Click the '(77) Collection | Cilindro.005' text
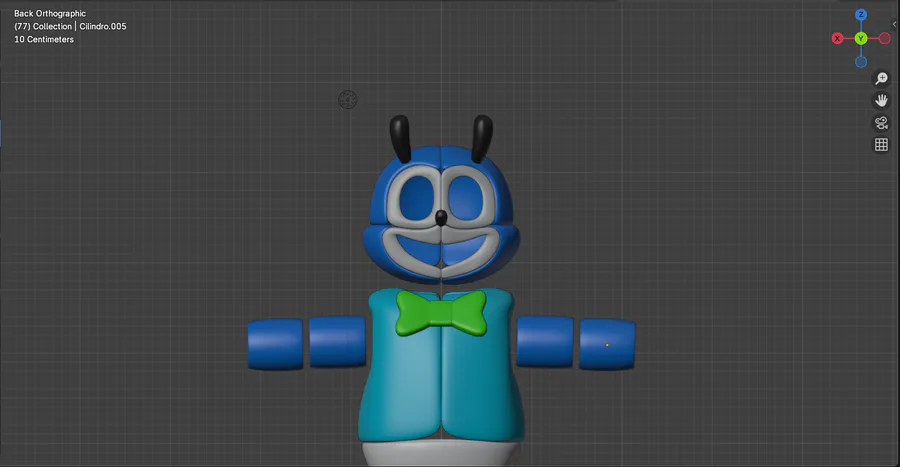 (x=70, y=26)
